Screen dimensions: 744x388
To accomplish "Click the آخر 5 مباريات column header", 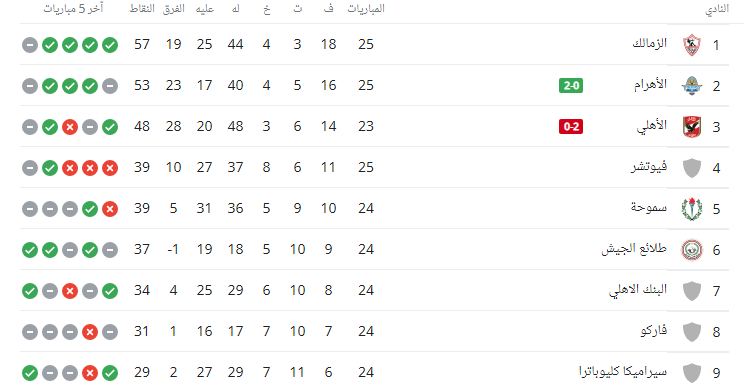I will (x=74, y=9).
